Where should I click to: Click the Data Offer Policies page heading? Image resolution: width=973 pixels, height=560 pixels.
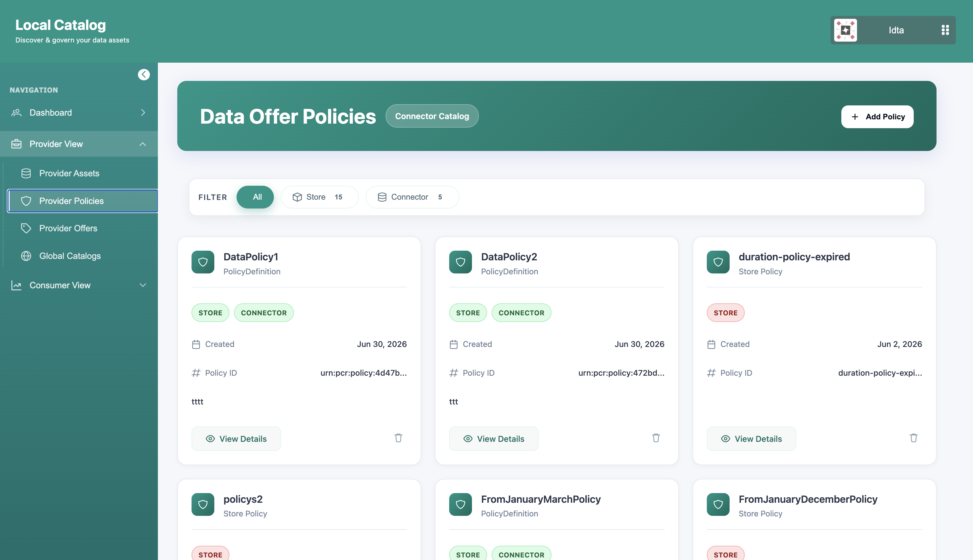point(288,117)
